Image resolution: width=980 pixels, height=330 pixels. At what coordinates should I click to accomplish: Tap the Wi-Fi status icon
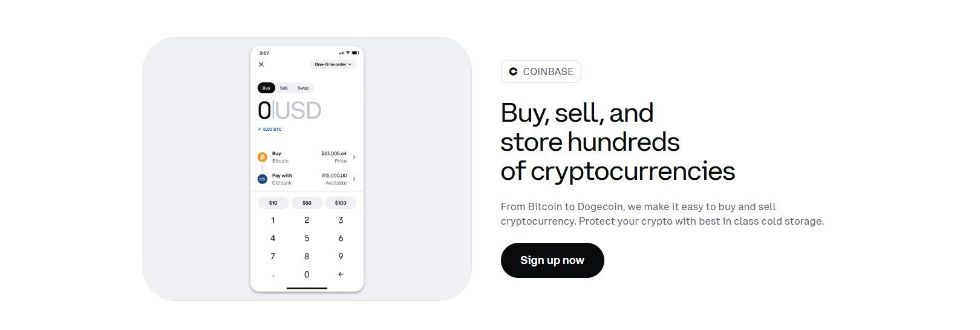tap(348, 53)
